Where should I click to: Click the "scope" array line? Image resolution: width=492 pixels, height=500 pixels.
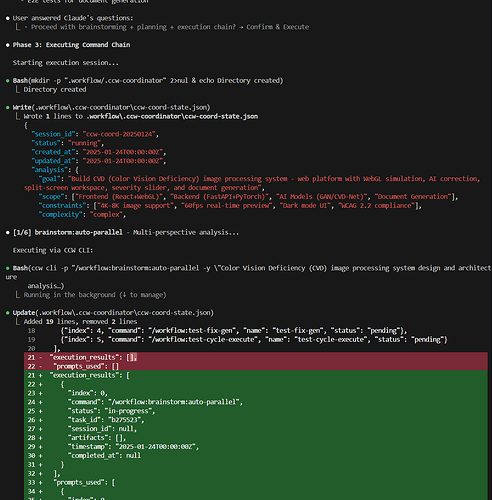point(248,197)
